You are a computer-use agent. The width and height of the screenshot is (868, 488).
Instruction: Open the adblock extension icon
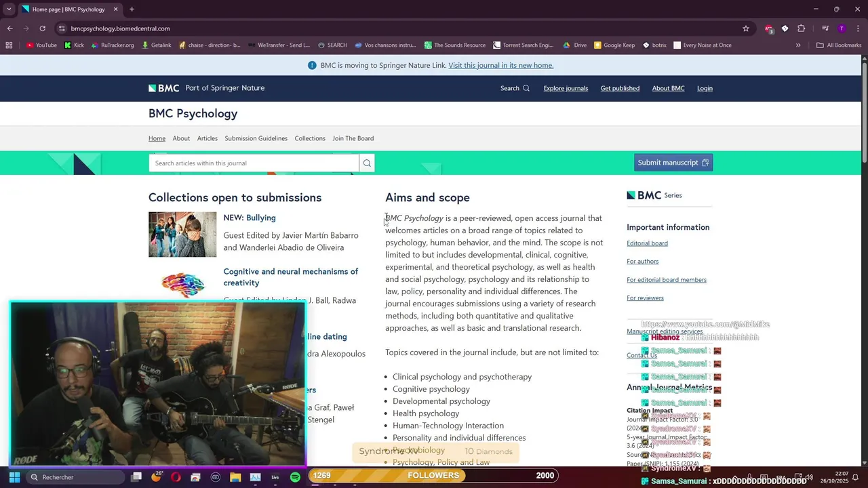(768, 28)
